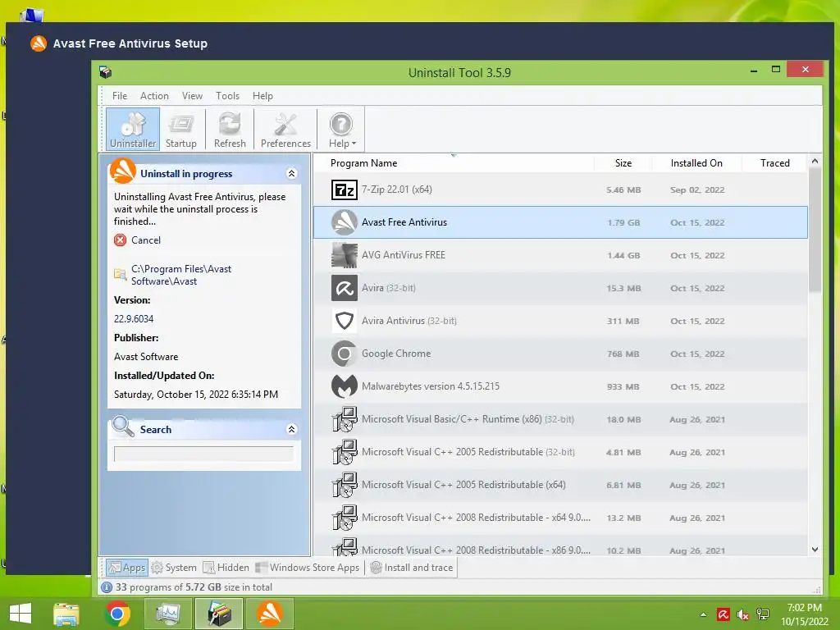
Task: Open the Uninstaller toolbar section
Action: [x=133, y=129]
